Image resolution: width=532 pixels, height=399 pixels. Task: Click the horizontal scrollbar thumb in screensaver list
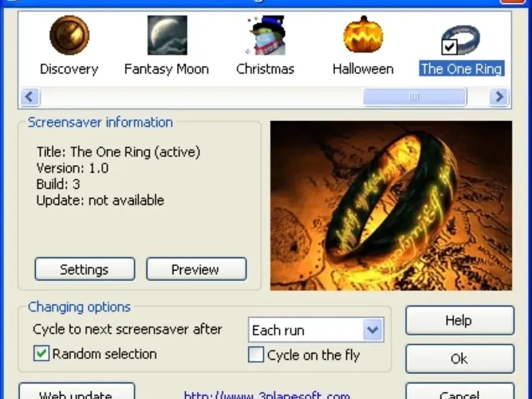[415, 97]
